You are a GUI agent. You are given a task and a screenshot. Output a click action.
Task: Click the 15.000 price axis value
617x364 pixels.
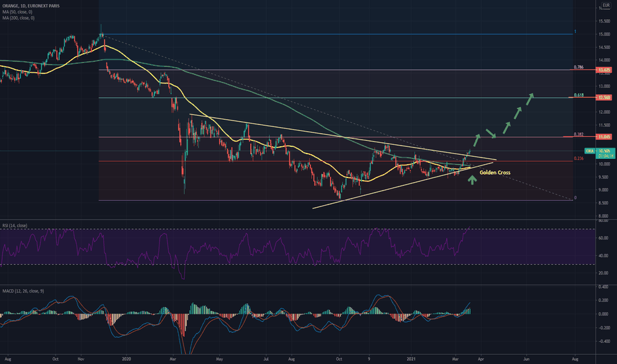[x=604, y=34]
